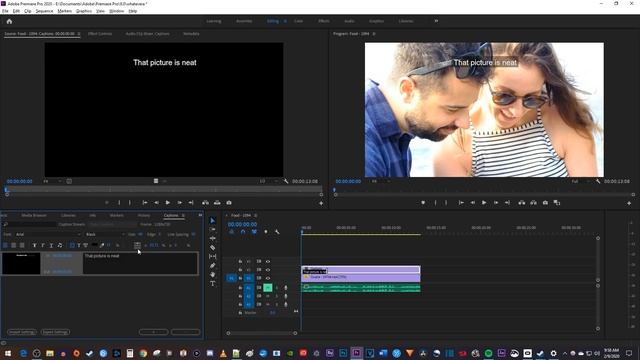This screenshot has height=360, width=640.
Task: Toggle V3 track lock
Action: pos(240,261)
